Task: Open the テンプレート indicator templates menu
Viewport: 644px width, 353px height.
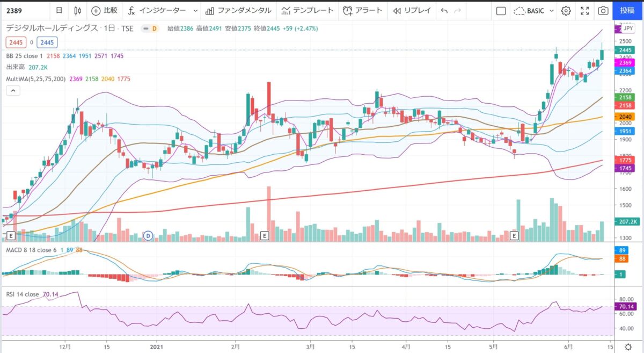Action: (x=308, y=10)
